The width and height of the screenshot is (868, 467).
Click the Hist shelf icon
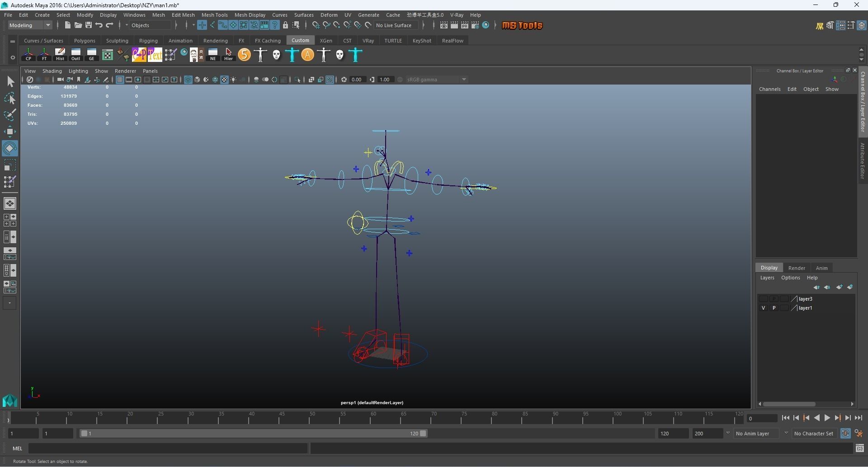(x=60, y=55)
